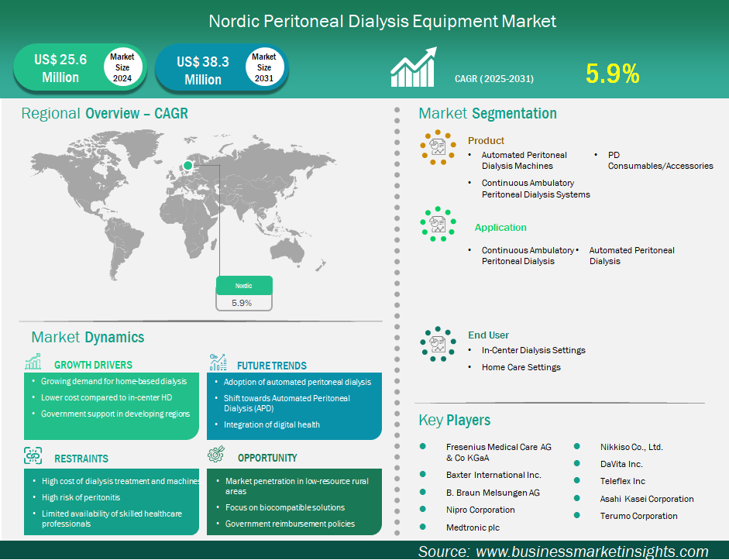Click High risk of peritonitis
729x560 pixels.
tap(81, 497)
